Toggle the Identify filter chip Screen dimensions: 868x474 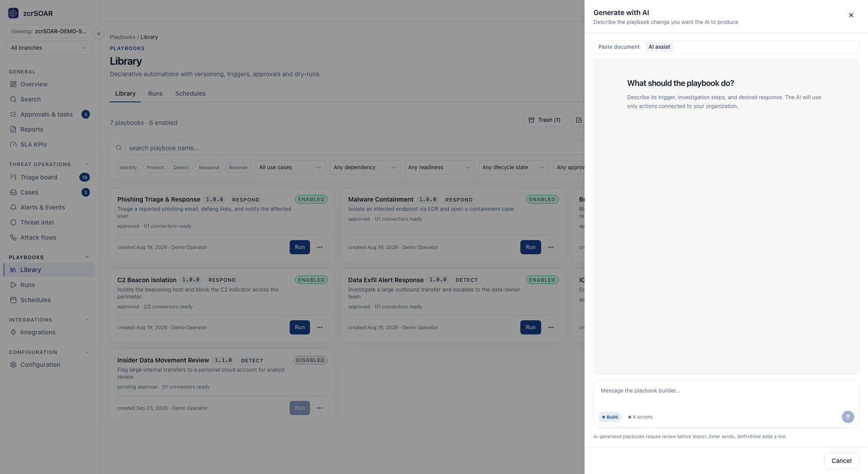[x=128, y=167]
